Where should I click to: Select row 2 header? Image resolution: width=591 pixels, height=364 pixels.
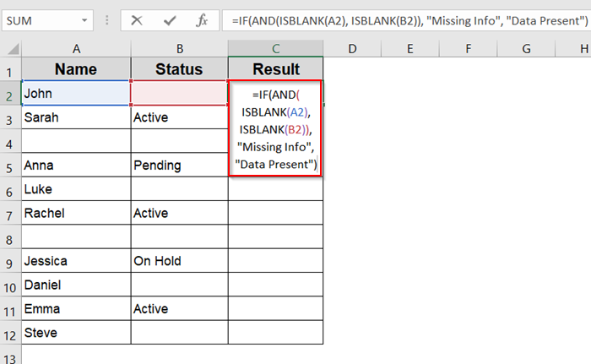tap(10, 93)
